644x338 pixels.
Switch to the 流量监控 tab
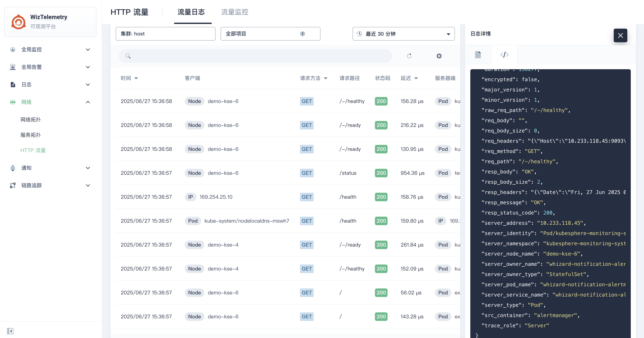pos(235,12)
